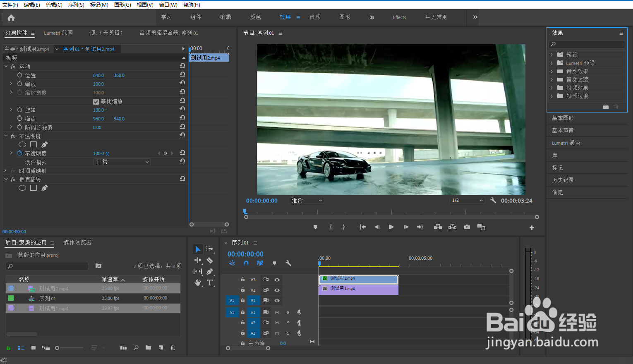Open the 基本声音 panel
The width and height of the screenshot is (633, 364).
563,130
